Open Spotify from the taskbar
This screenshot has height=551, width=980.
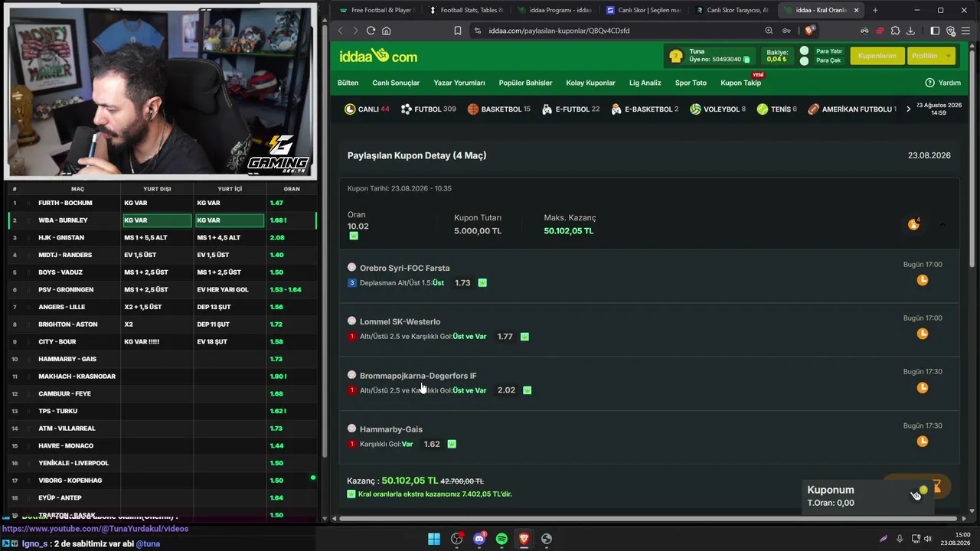click(x=501, y=539)
